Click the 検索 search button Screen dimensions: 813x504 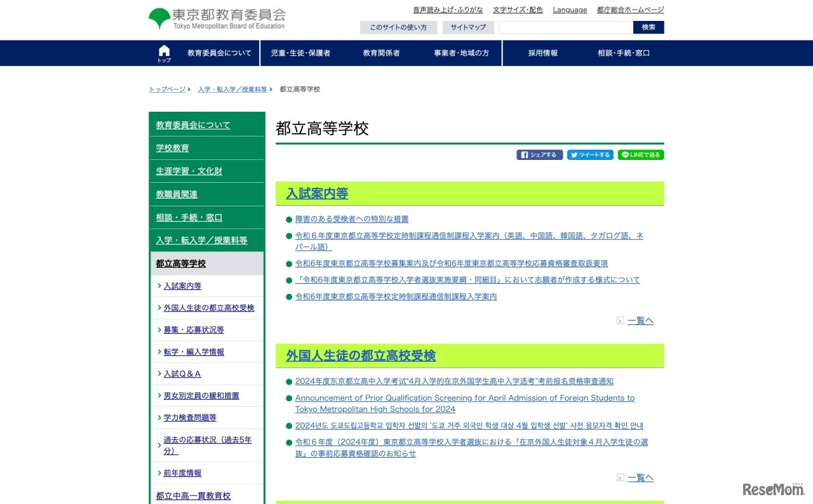pyautogui.click(x=647, y=27)
